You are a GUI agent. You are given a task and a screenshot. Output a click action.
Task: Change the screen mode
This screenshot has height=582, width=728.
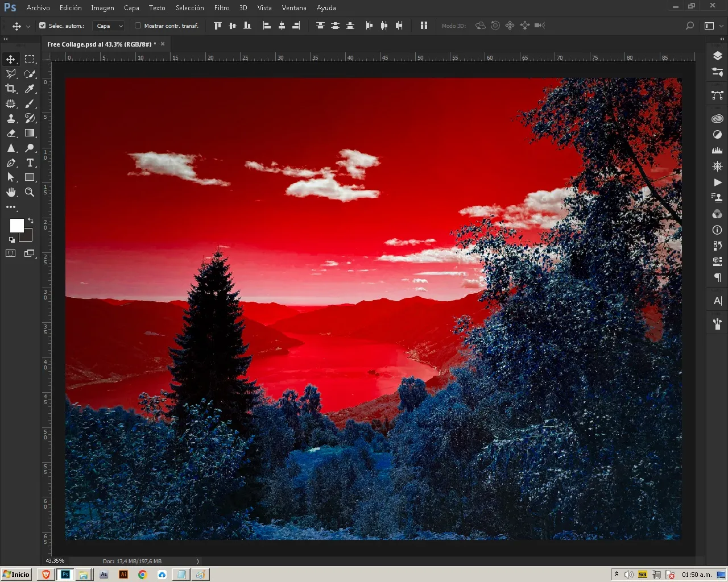pos(30,253)
